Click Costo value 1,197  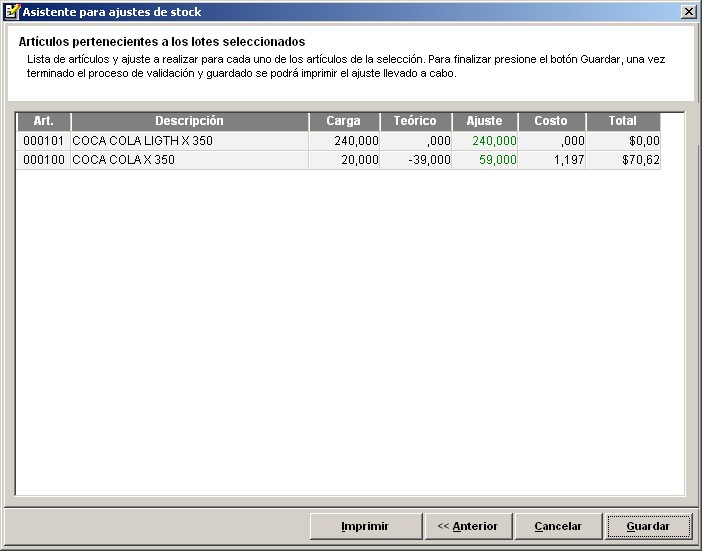(552, 160)
